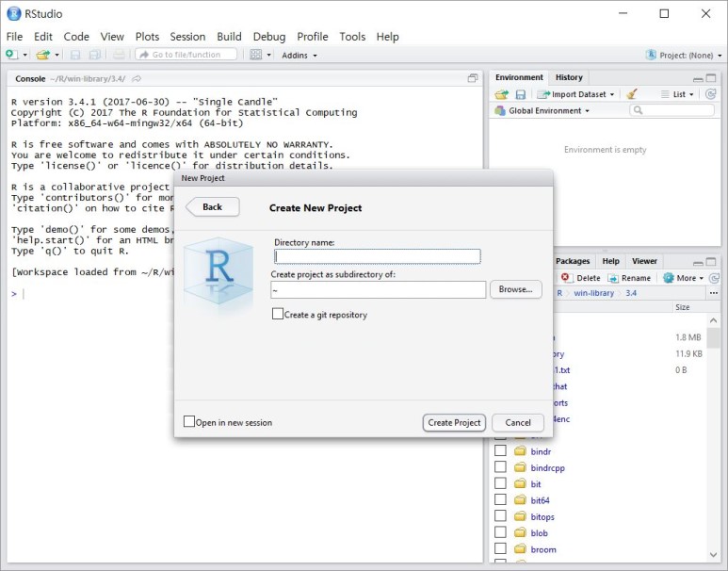Open the Code menu
Image resolution: width=728 pixels, height=571 pixels.
click(76, 37)
